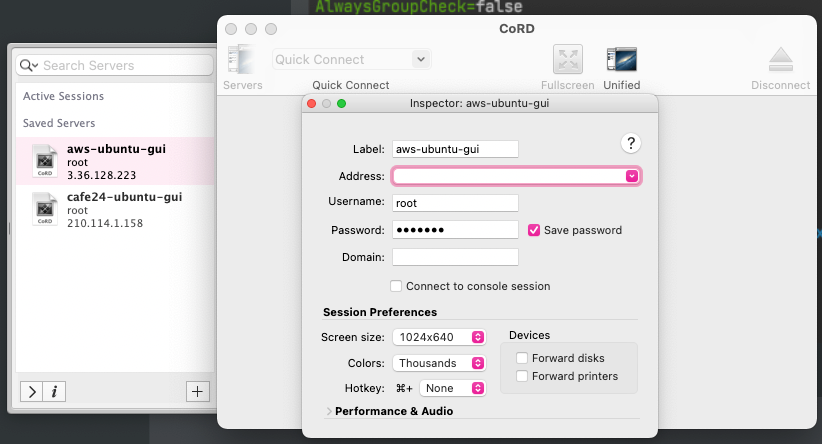
Task: Click the Saved Servers header
Action: [59, 123]
